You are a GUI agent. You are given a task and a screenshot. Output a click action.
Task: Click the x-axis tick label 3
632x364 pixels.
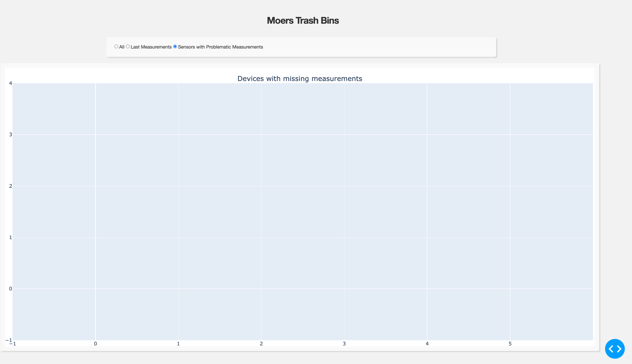tap(344, 344)
